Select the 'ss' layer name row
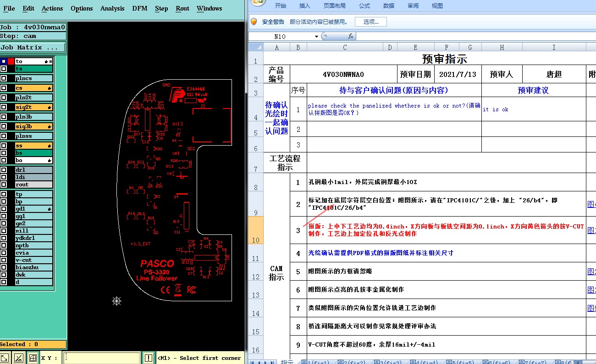Image resolution: width=596 pixels, height=364 pixels. [33, 146]
